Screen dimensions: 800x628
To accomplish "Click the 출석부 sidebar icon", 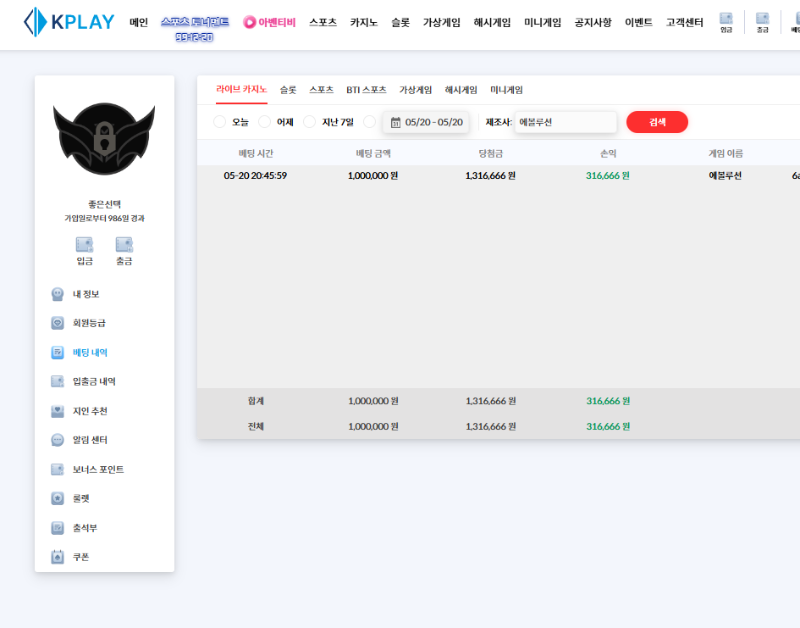I will tap(58, 528).
